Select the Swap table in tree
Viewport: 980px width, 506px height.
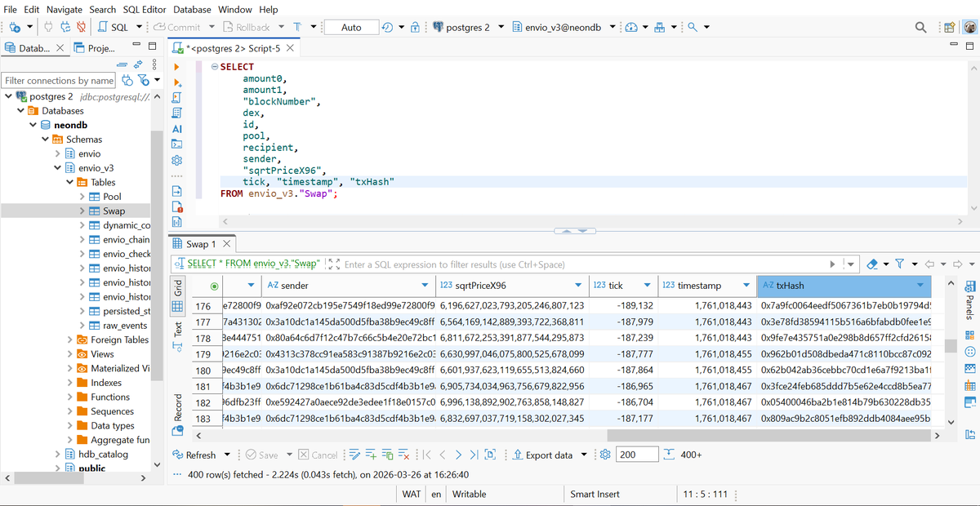tap(114, 211)
